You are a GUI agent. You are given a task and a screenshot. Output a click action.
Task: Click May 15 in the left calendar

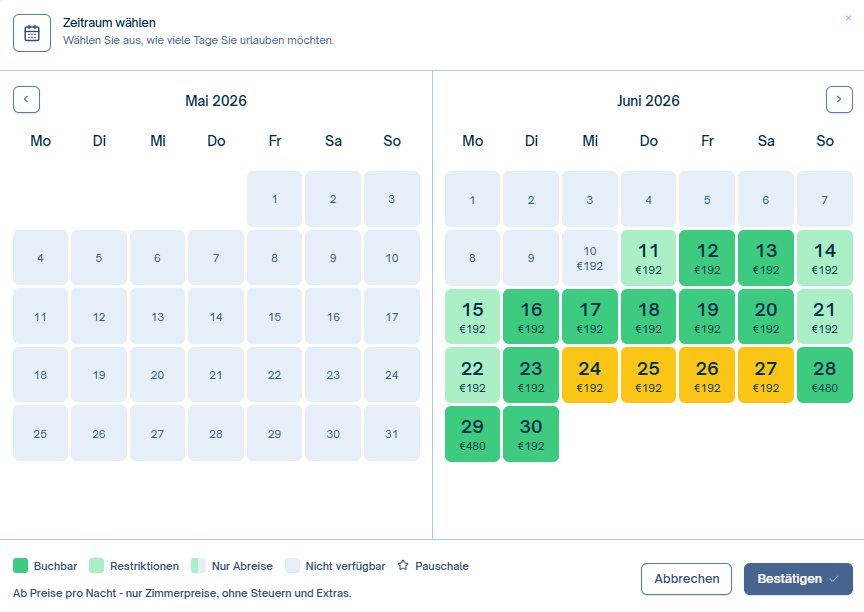[275, 316]
